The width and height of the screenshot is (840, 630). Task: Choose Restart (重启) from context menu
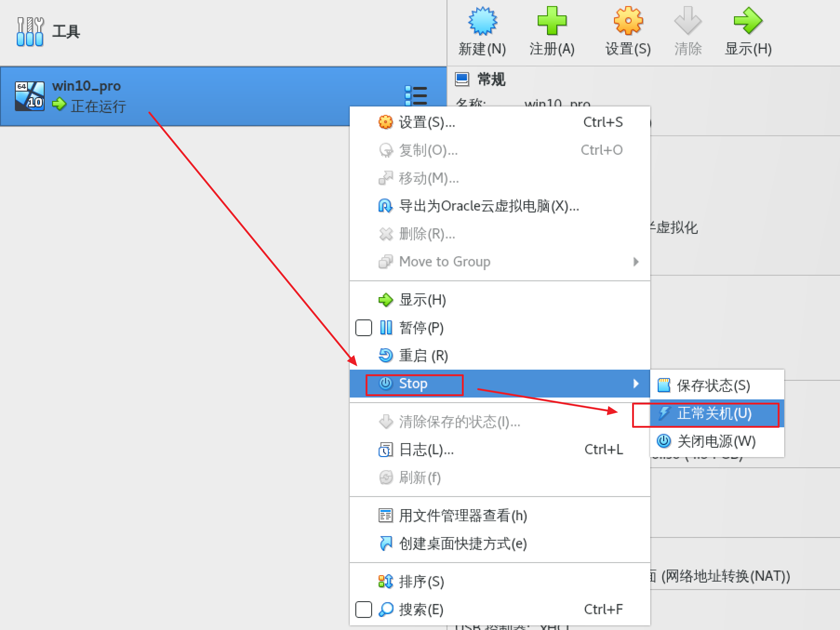(423, 356)
